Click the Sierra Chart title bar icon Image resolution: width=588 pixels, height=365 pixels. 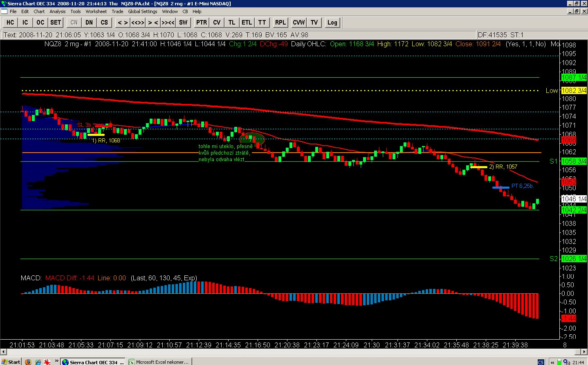coord(4,4)
